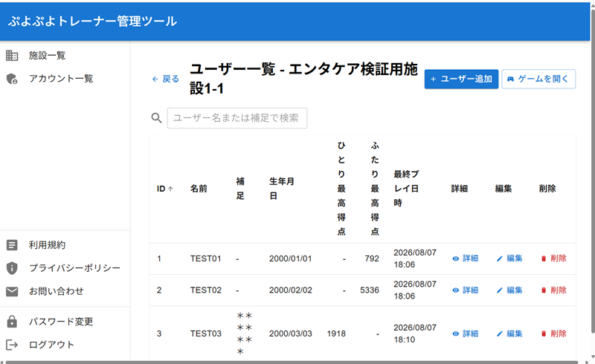Click the name cell TEST02
The width and height of the screenshot is (595, 364).
coord(206,290)
